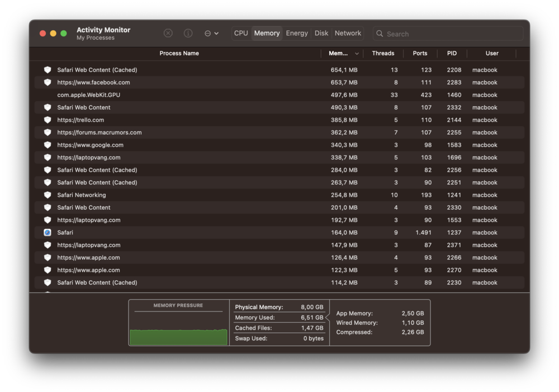Click the Cached Files value 1,47 GB
559x392 pixels.
click(312, 328)
